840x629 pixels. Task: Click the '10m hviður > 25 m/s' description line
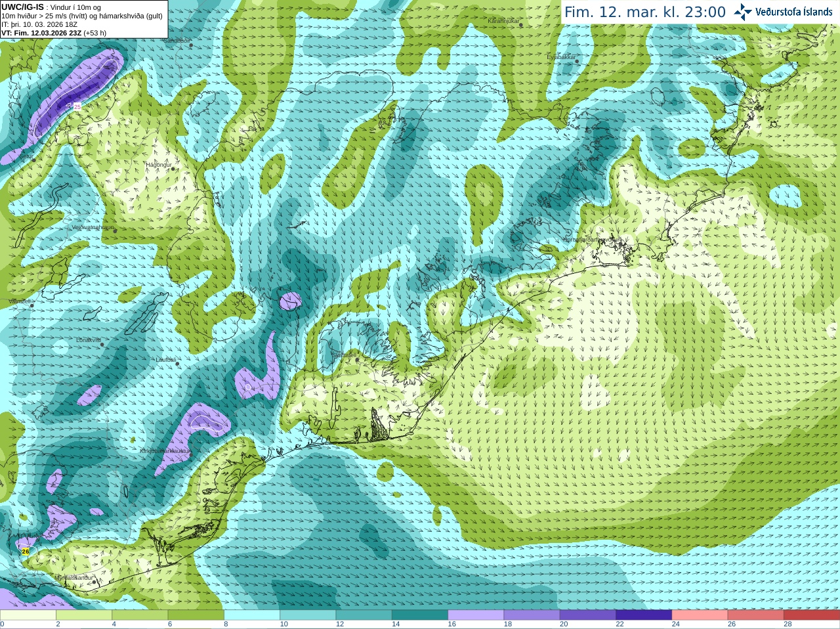82,16
